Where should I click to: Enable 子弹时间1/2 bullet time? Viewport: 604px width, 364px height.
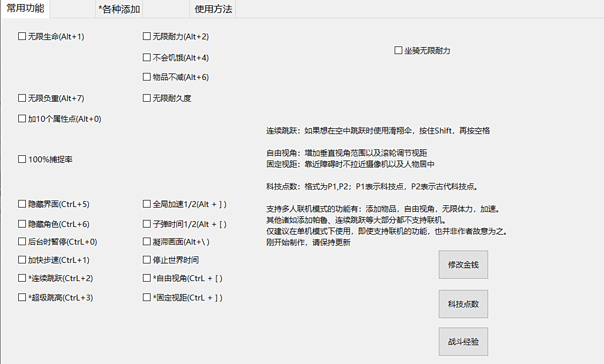point(146,223)
